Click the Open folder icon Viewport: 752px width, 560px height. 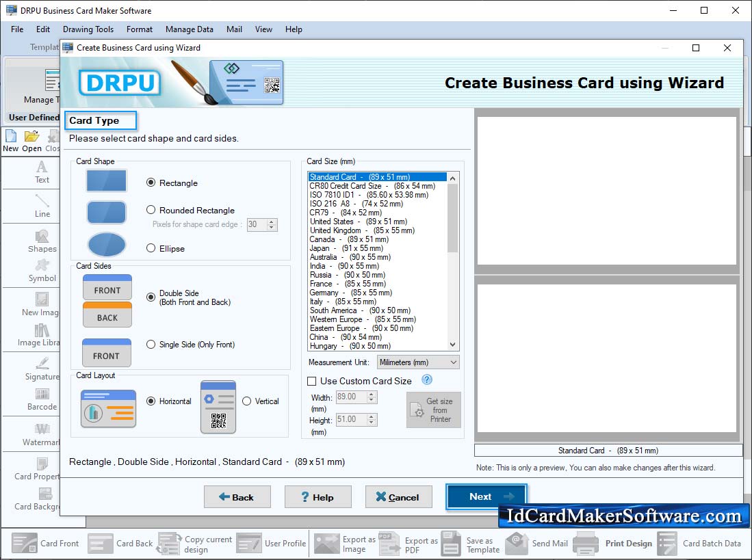click(31, 137)
